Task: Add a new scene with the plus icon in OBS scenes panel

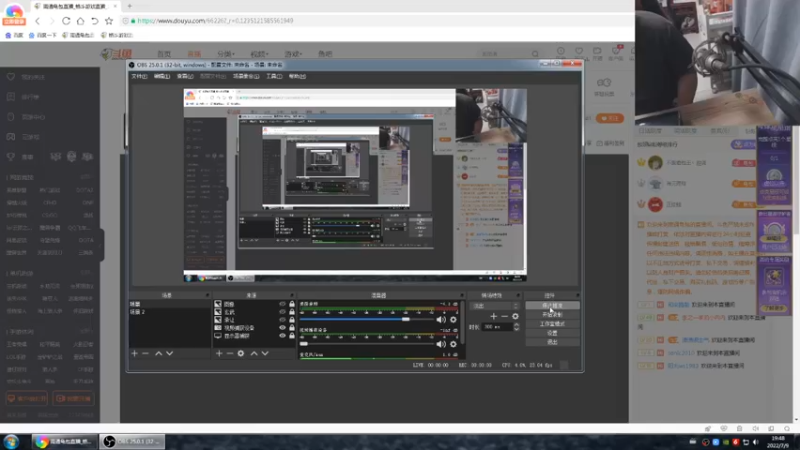Action: [x=135, y=353]
